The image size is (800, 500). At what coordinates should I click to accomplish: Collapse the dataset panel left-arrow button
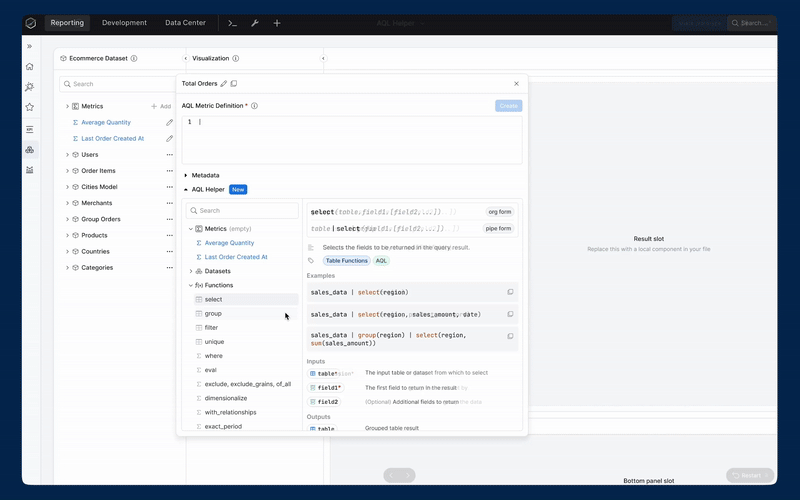186,58
